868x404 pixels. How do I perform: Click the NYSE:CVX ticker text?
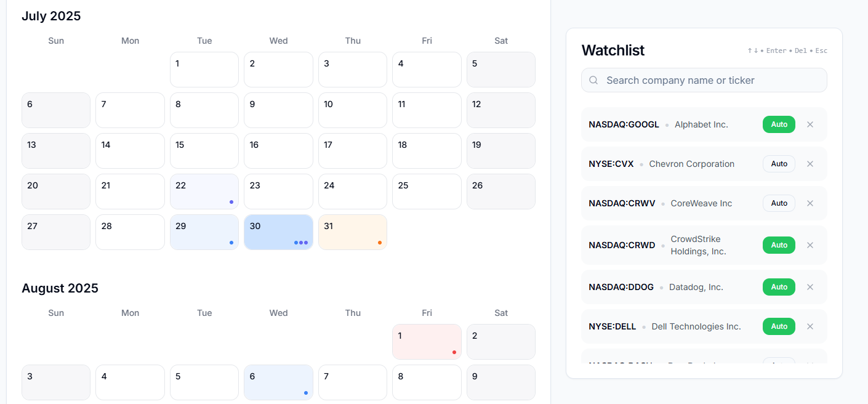pos(611,164)
